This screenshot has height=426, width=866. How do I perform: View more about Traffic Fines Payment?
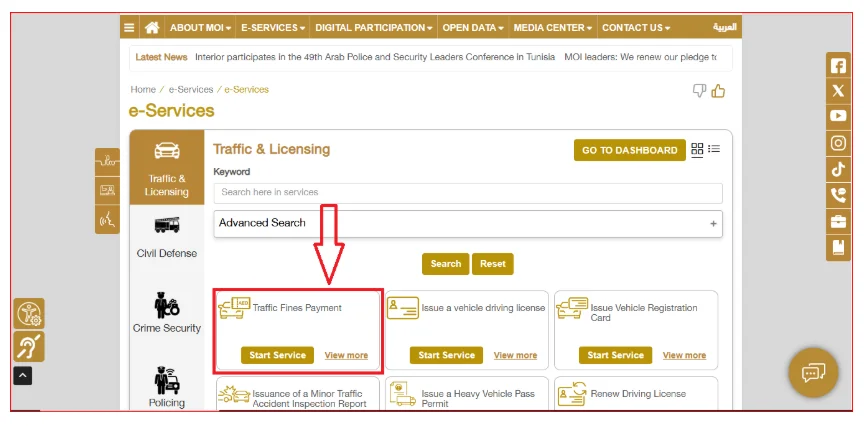click(346, 355)
